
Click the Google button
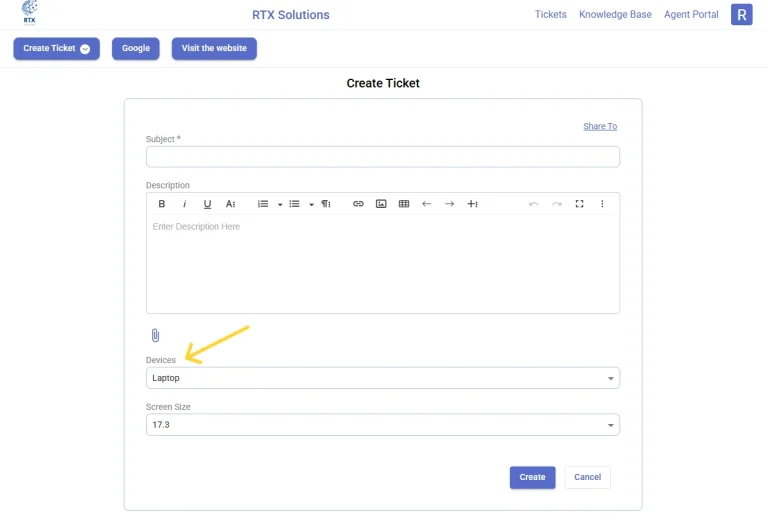[136, 48]
